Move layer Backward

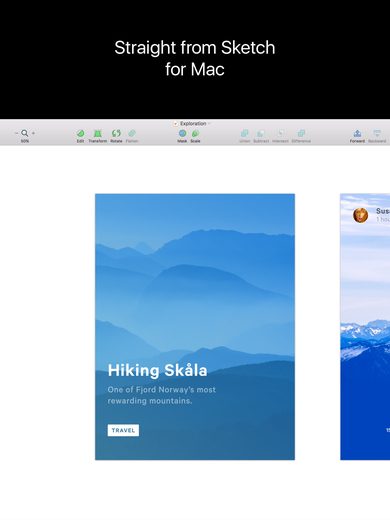377,136
